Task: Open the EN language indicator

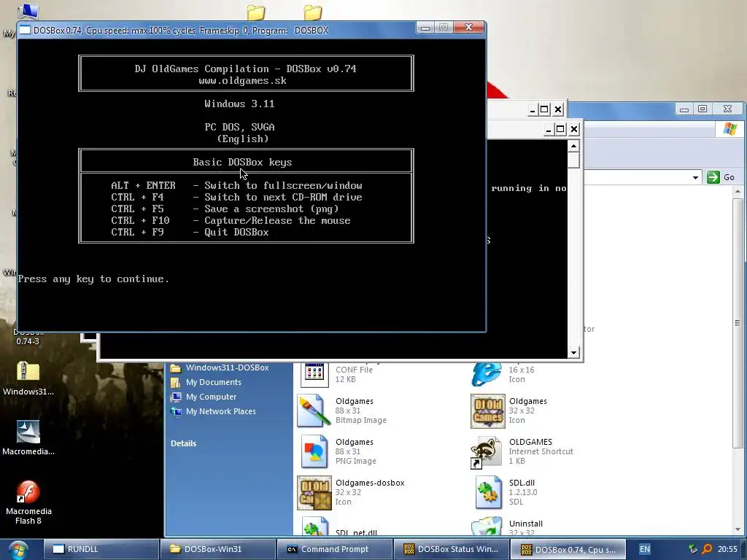Action: tap(645, 549)
